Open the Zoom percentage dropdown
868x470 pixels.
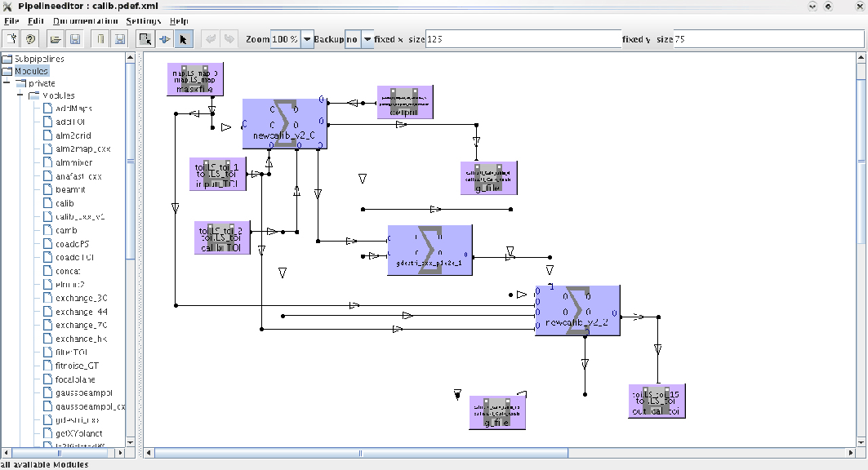(x=307, y=39)
